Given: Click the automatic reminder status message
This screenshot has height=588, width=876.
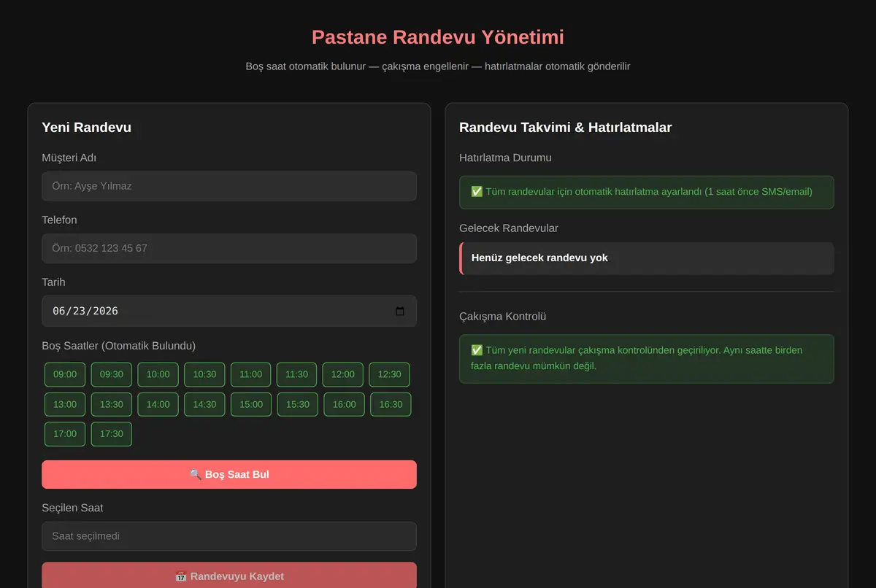Looking at the screenshot, I should click(x=647, y=192).
